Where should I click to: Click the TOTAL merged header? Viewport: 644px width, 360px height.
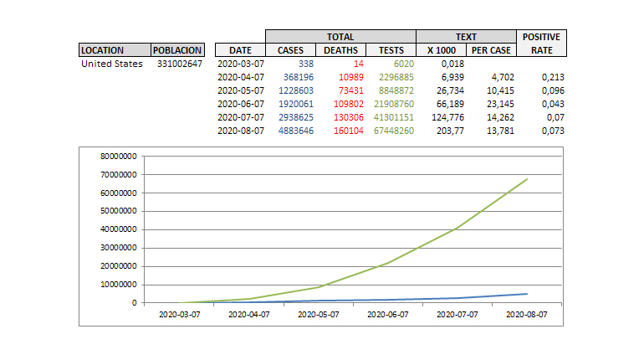point(340,37)
